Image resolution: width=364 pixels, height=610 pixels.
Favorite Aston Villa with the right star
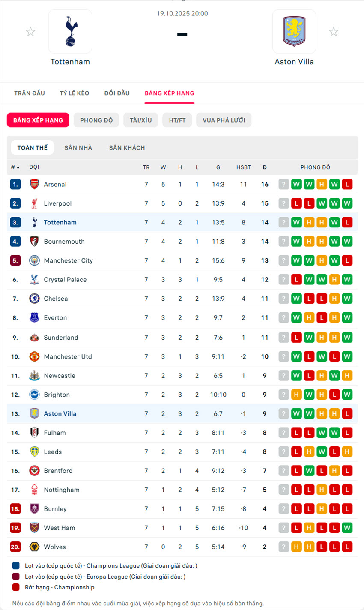pos(334,31)
